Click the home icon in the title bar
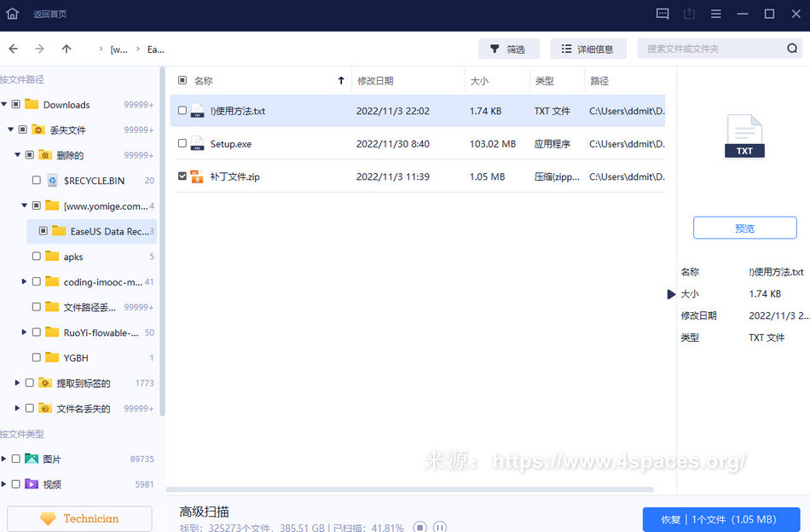Image resolution: width=810 pixels, height=532 pixels. [x=12, y=14]
